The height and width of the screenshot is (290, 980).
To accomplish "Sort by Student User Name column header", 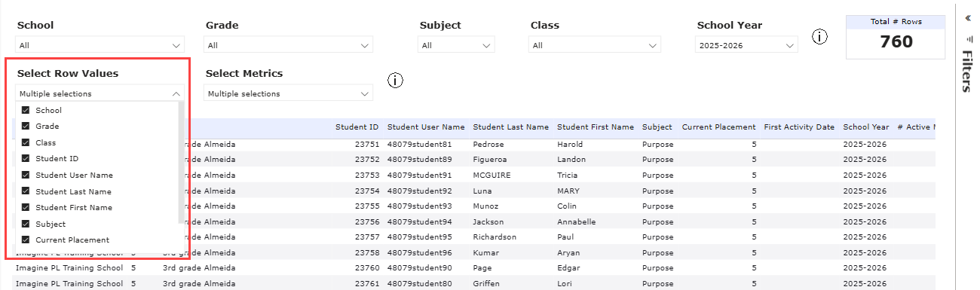I will coord(426,127).
